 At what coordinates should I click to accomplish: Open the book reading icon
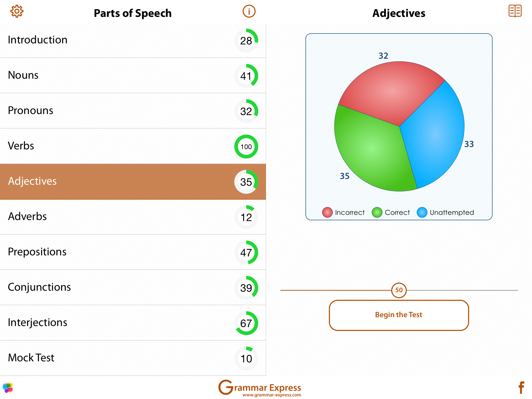pyautogui.click(x=515, y=11)
